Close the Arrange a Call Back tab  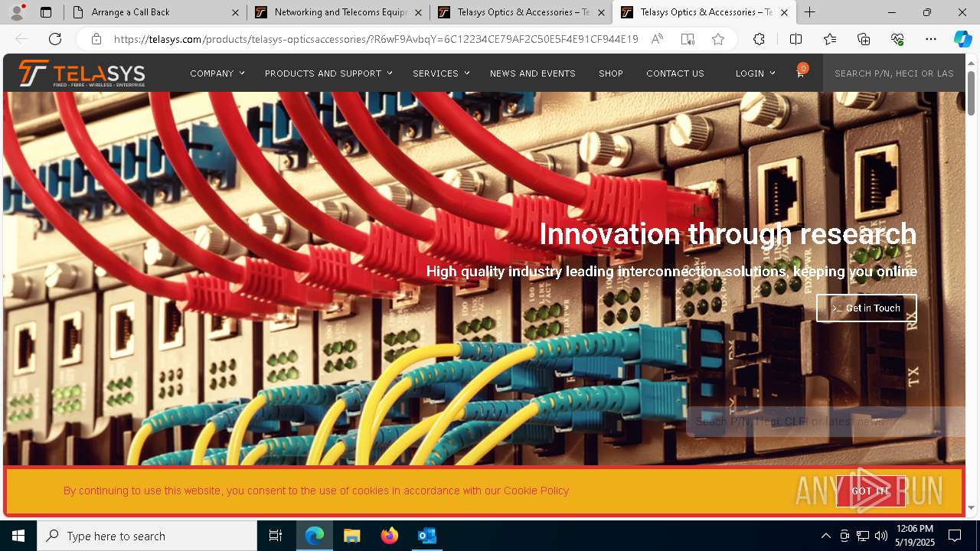click(235, 12)
